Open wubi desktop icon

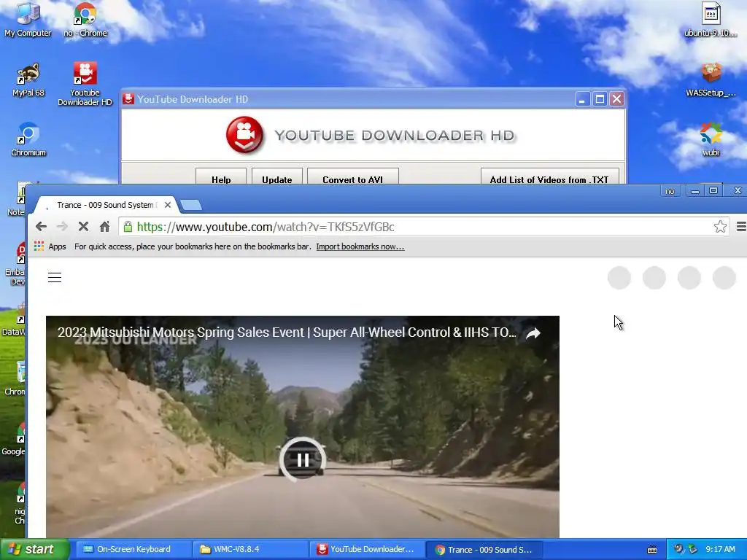(x=711, y=139)
